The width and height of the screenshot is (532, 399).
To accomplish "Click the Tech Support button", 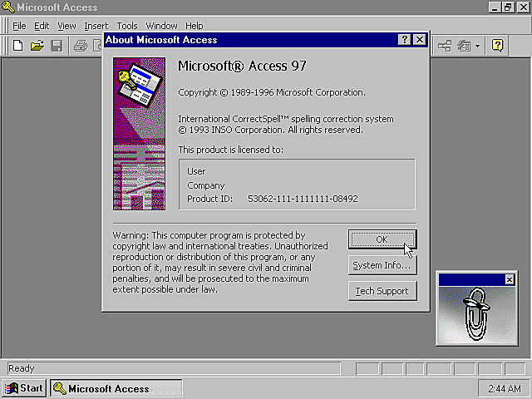I will point(382,291).
